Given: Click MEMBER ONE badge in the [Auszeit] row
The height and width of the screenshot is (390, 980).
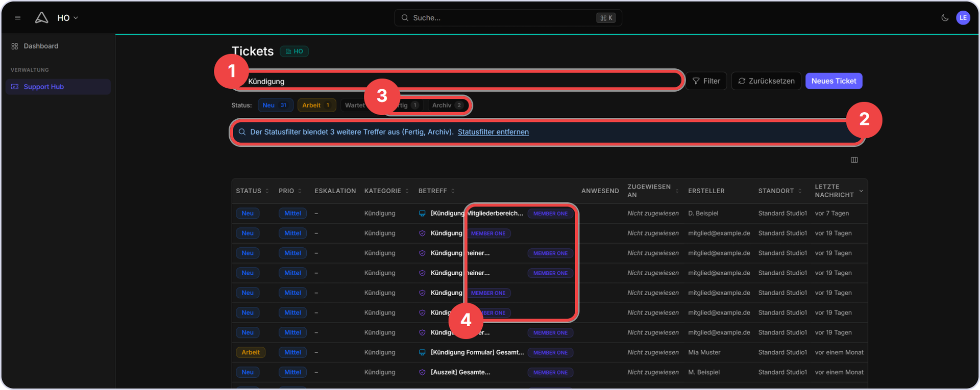Looking at the screenshot, I should pyautogui.click(x=550, y=373).
